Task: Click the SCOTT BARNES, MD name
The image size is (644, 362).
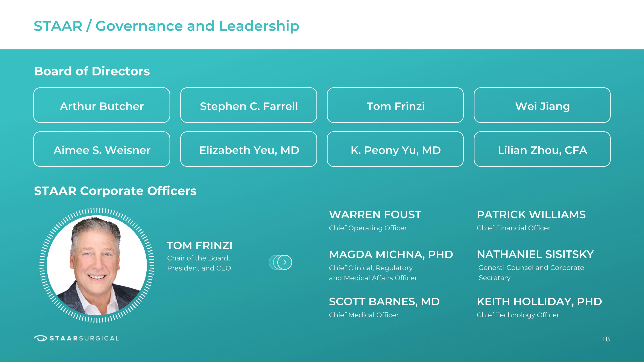Action: (x=384, y=301)
